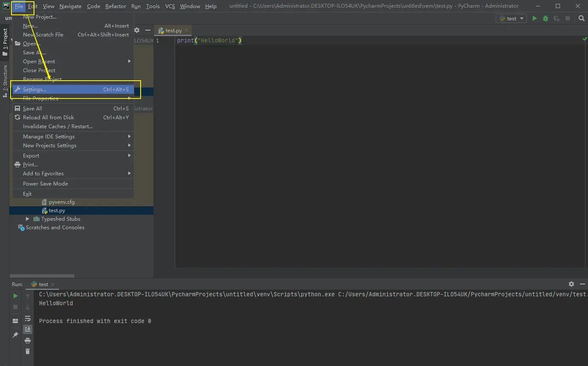Open Run panel settings gear
This screenshot has width=588, height=366.
[x=571, y=284]
